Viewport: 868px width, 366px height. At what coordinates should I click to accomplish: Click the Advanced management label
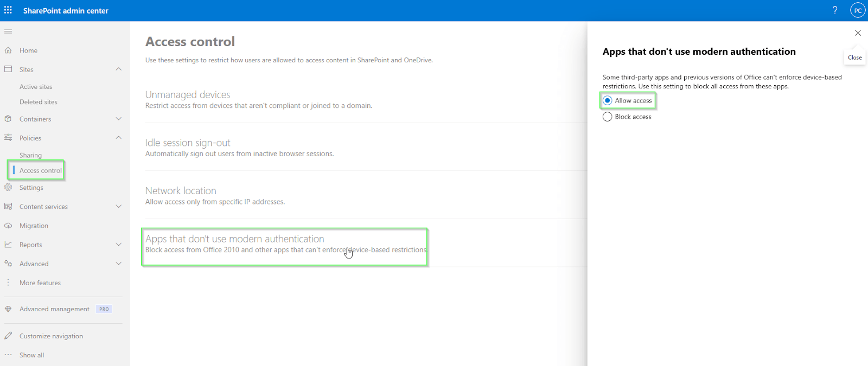[54, 309]
